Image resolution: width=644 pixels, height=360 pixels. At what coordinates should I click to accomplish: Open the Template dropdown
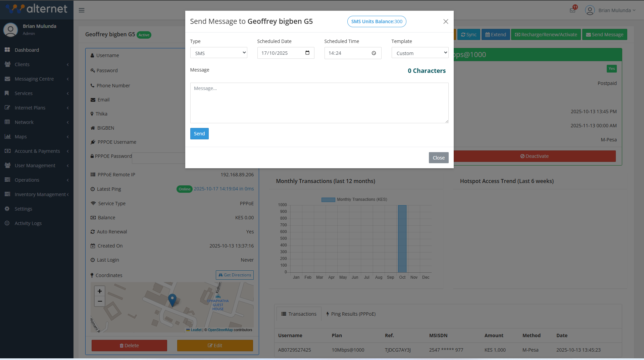(420, 53)
